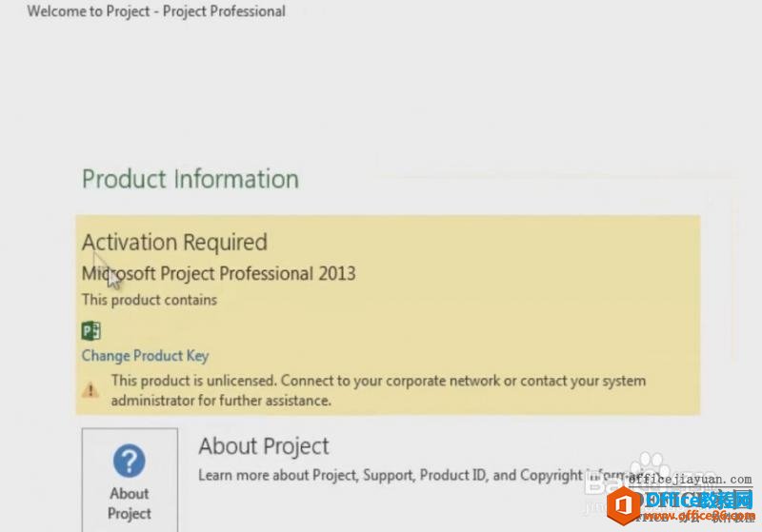The image size is (762, 532).
Task: Click the About Project button
Action: tap(130, 480)
